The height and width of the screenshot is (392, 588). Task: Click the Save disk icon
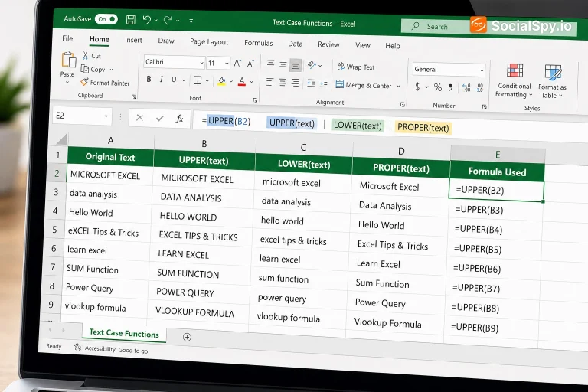tap(130, 19)
